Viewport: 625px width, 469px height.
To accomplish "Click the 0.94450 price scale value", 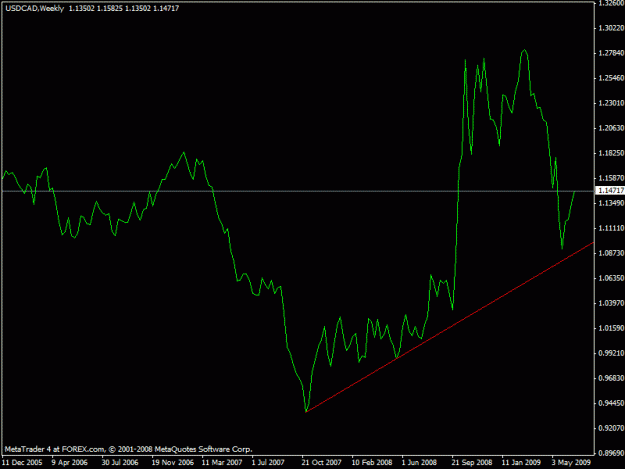I will tap(611, 404).
